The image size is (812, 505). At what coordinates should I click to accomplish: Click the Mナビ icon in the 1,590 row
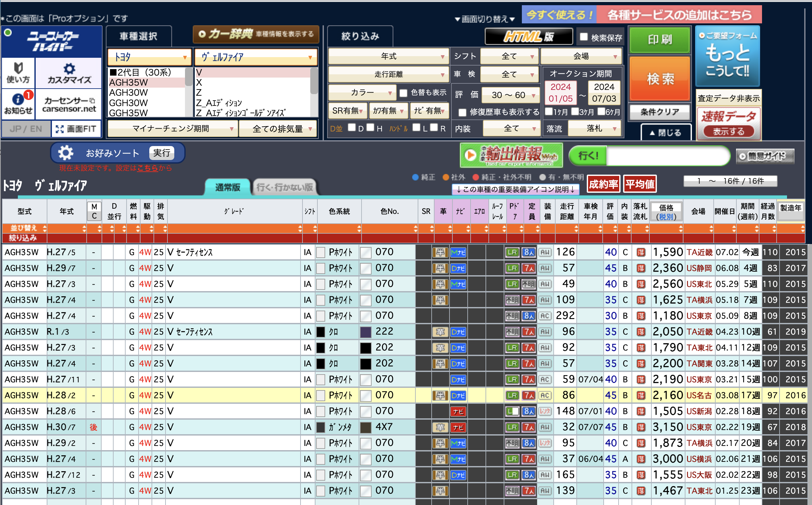click(458, 252)
